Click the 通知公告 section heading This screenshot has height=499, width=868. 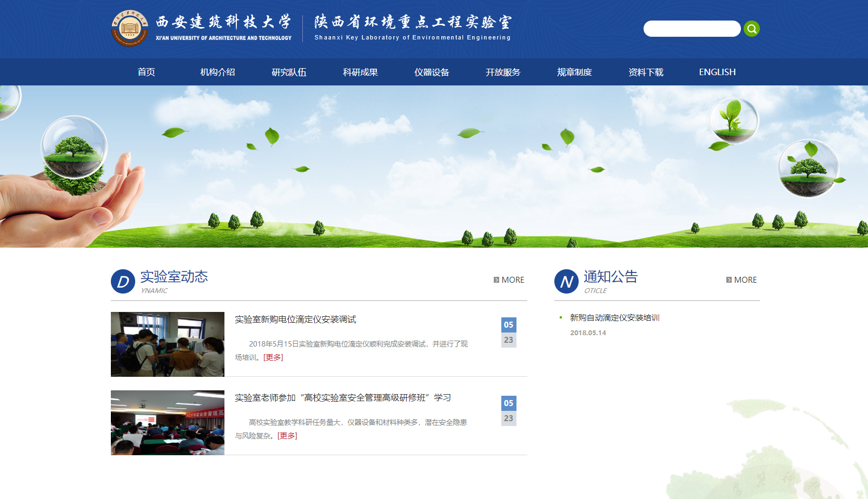coord(611,277)
